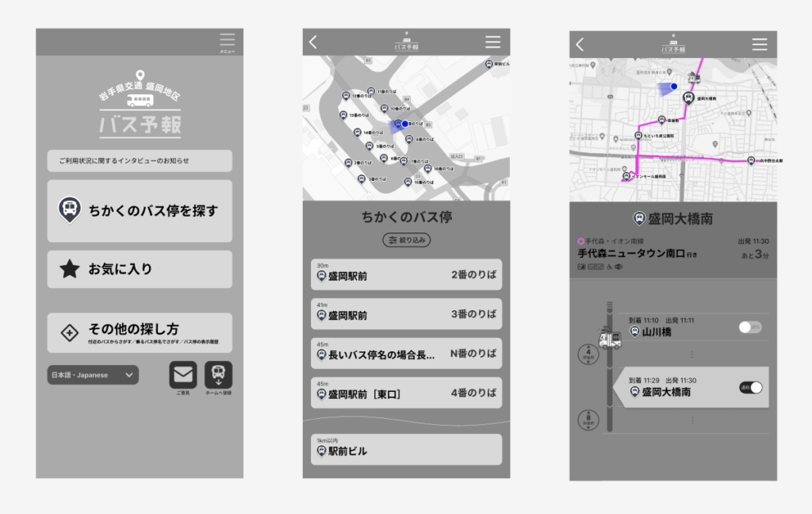Open the 絞り込み filter button
The height and width of the screenshot is (514, 812).
[406, 240]
